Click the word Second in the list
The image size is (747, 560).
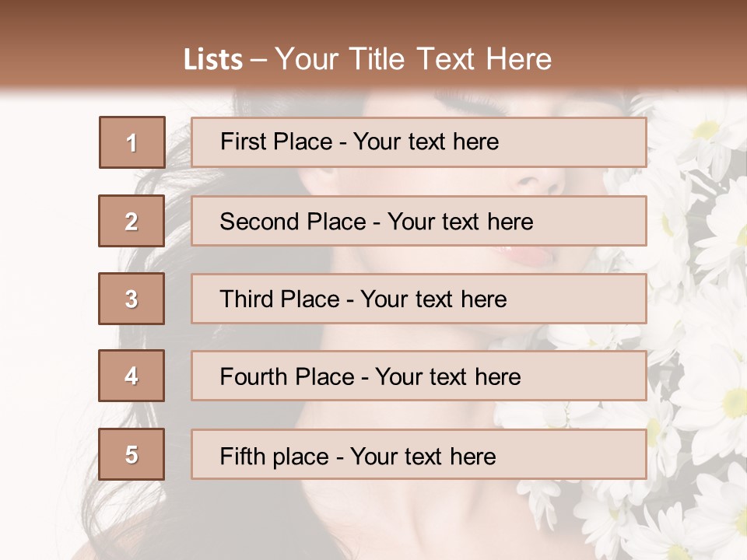pos(259,222)
